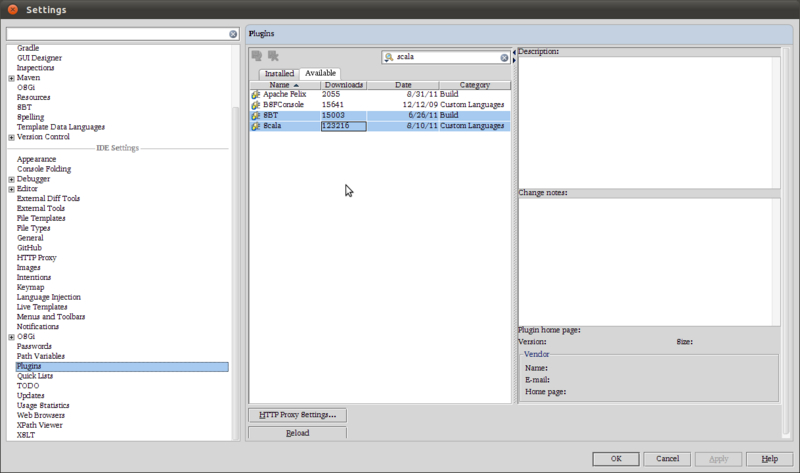The height and width of the screenshot is (473, 800).
Task: Click the update plugin toolbar icon
Action: tap(273, 56)
